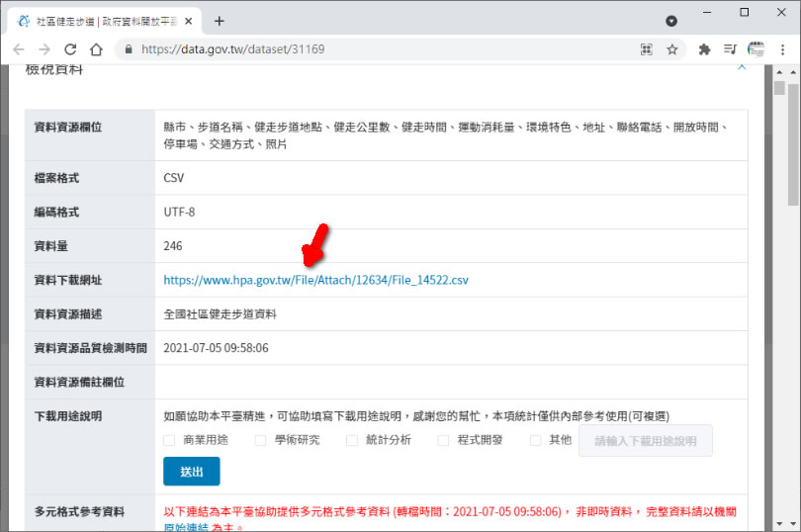Submit with the 送出 button

pyautogui.click(x=192, y=471)
